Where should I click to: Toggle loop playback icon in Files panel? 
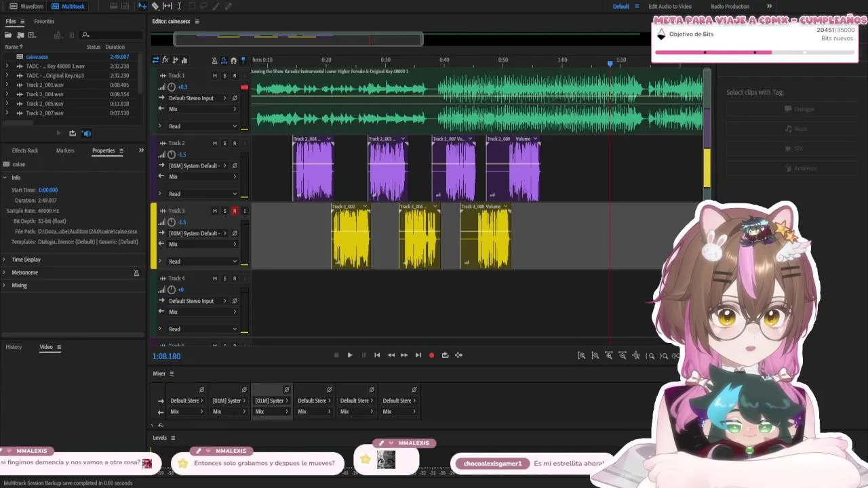tap(73, 134)
